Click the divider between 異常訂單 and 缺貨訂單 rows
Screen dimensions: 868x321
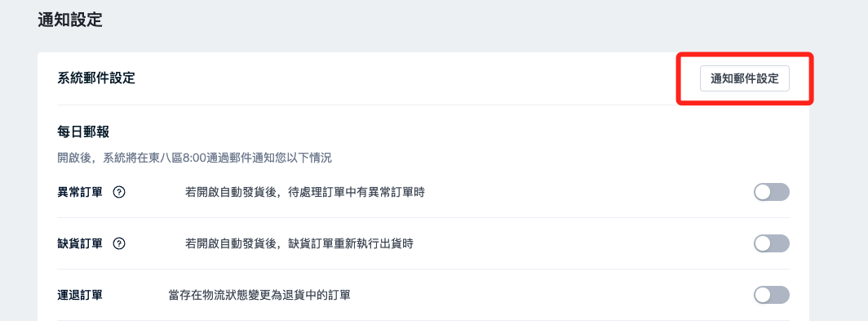click(423, 218)
